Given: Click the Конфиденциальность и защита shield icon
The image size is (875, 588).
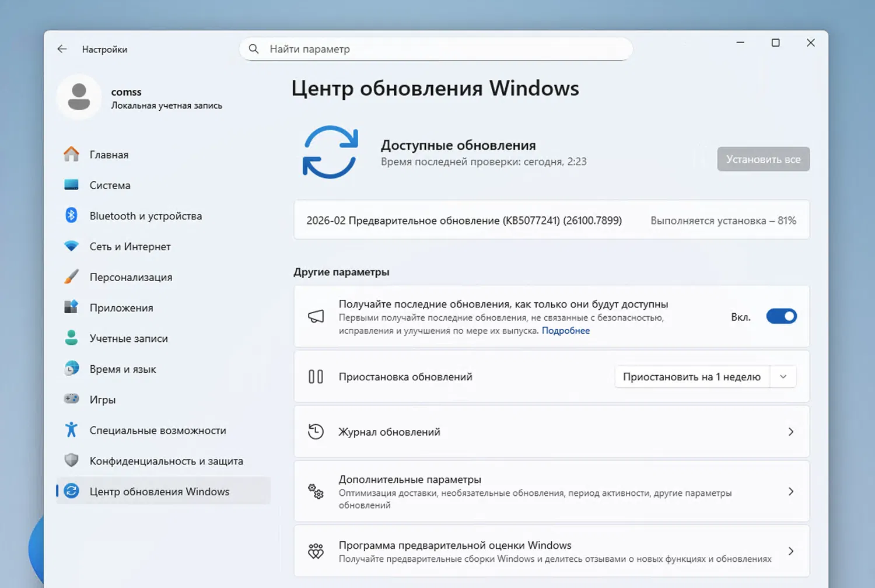Looking at the screenshot, I should [x=71, y=461].
